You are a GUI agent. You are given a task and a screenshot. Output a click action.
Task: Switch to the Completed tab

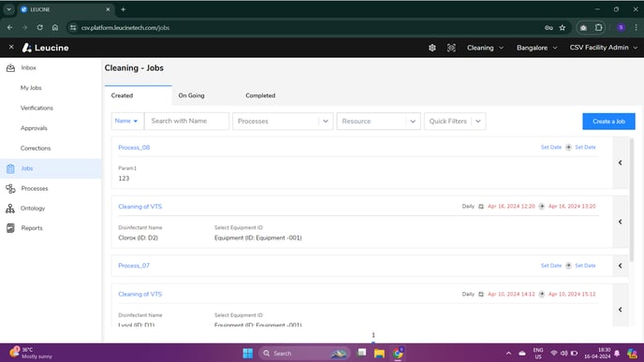[x=260, y=95]
